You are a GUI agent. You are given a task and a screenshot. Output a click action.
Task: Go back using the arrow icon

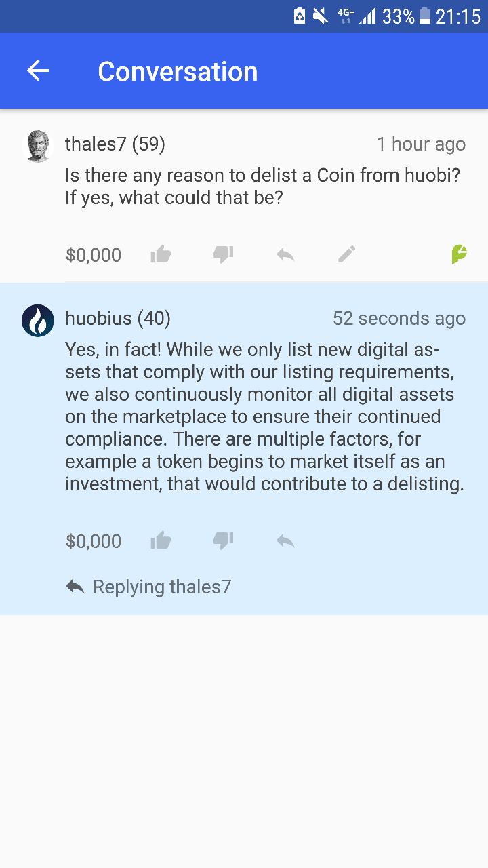38,71
